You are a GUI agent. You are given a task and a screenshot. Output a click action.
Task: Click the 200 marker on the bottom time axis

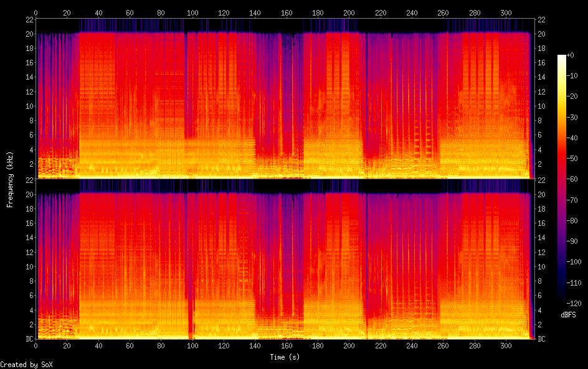coord(349,345)
